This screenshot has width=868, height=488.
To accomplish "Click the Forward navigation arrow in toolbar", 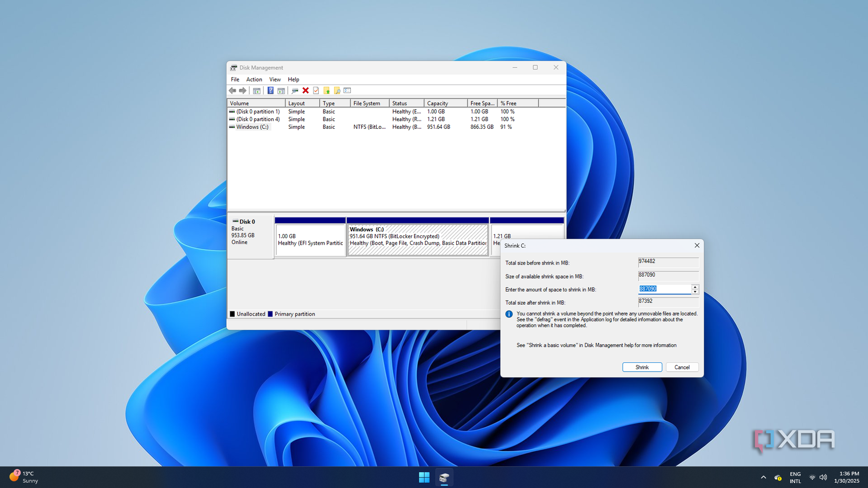I will click(243, 90).
